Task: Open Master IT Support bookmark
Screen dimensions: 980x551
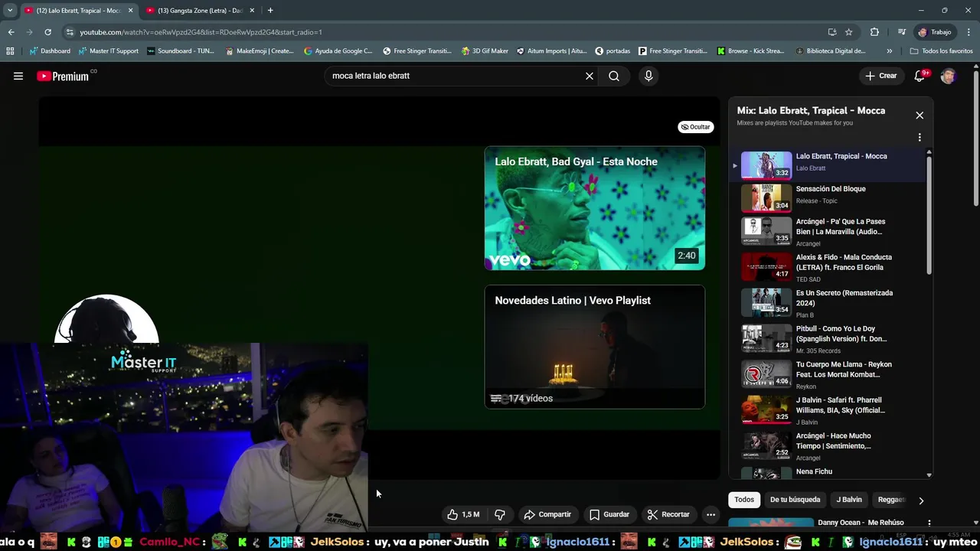Action: [x=108, y=51]
